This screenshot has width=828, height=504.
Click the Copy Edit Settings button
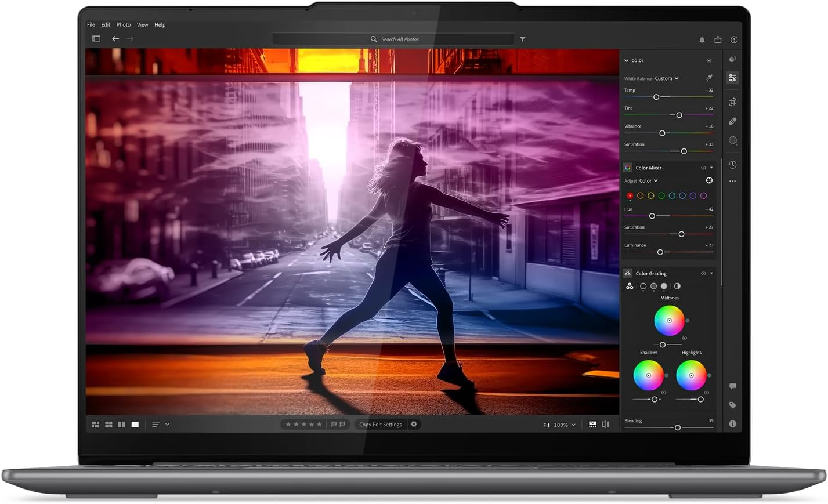click(x=379, y=424)
